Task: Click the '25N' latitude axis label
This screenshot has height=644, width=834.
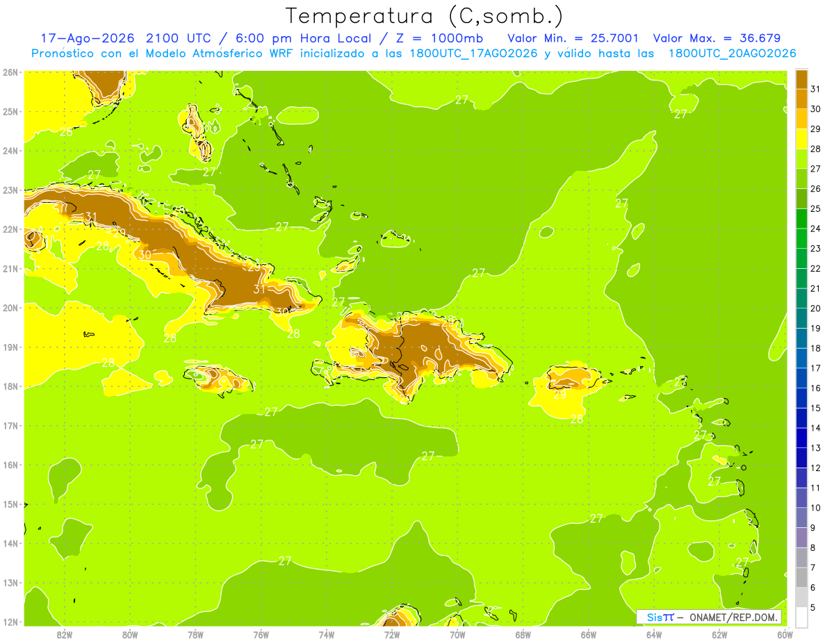Action: 10,111
